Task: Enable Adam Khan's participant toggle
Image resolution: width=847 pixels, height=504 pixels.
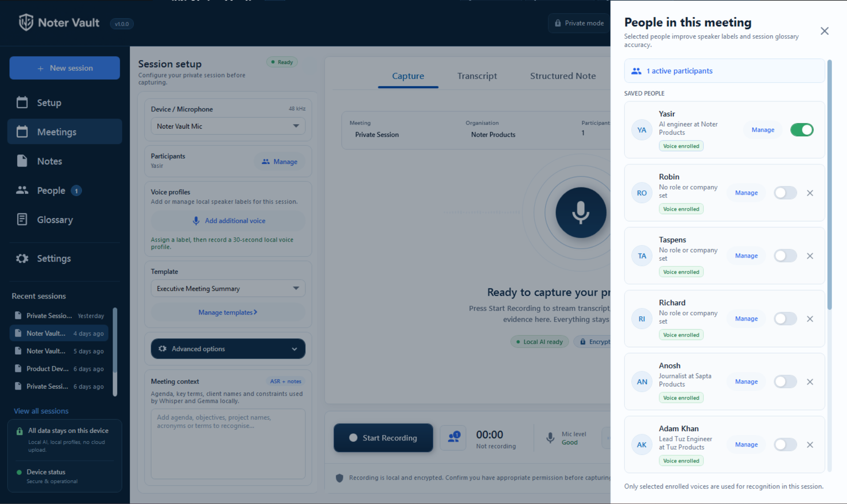Action: tap(785, 445)
